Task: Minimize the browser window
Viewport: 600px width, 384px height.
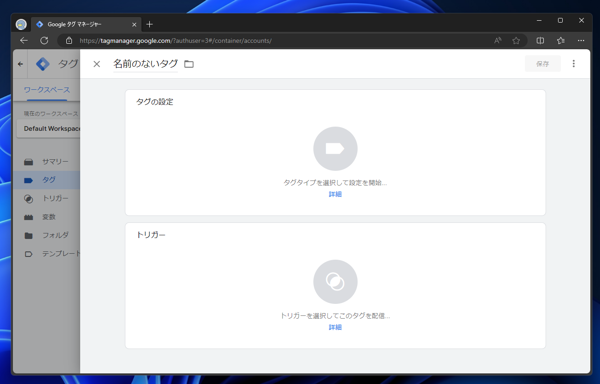Action: tap(539, 21)
